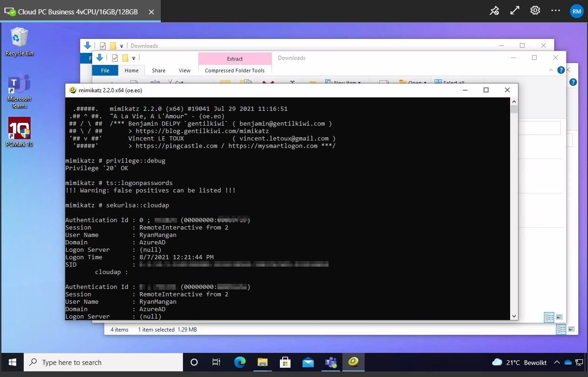This screenshot has height=377, width=588.
Task: Click the RM account avatar
Action: tap(576, 11)
